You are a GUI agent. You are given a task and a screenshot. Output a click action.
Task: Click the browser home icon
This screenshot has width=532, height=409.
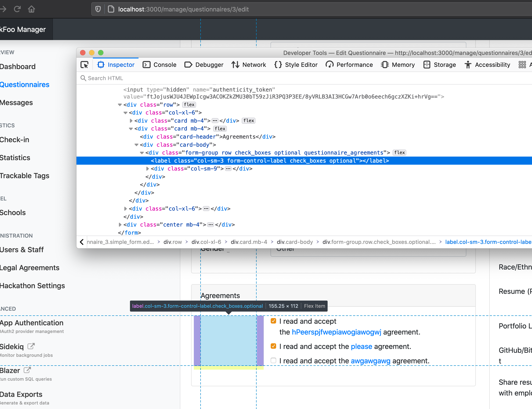(x=31, y=9)
